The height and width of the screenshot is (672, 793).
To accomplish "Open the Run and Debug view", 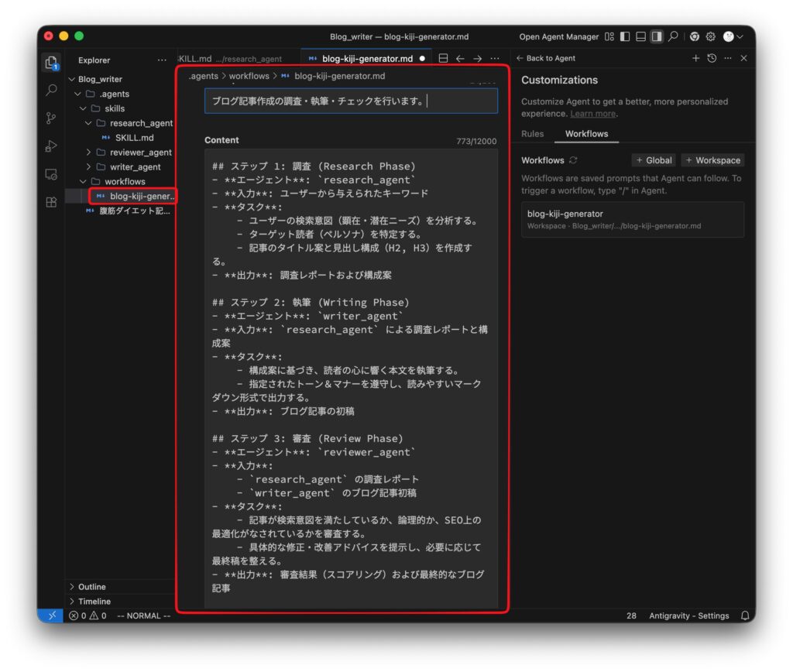I will pos(51,146).
